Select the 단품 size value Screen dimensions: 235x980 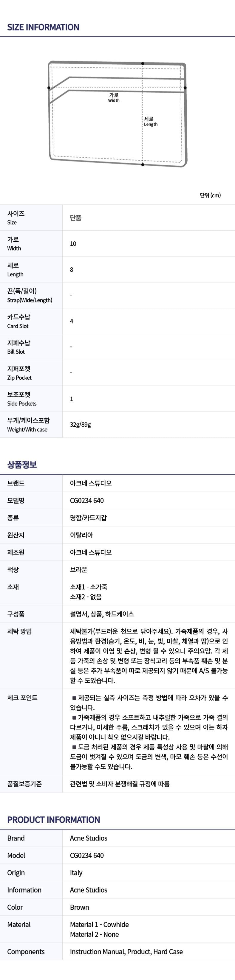pos(75,218)
